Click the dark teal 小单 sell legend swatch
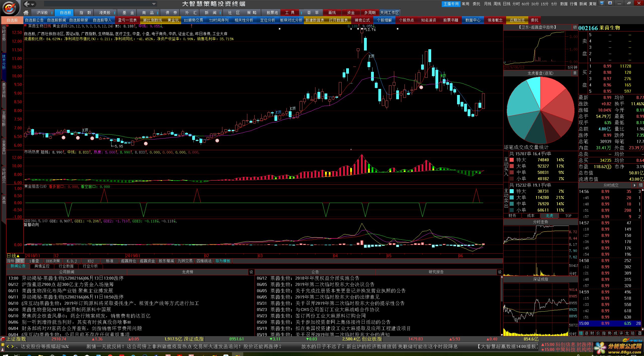Image resolution: width=644 pixels, height=356 pixels. 512,210
